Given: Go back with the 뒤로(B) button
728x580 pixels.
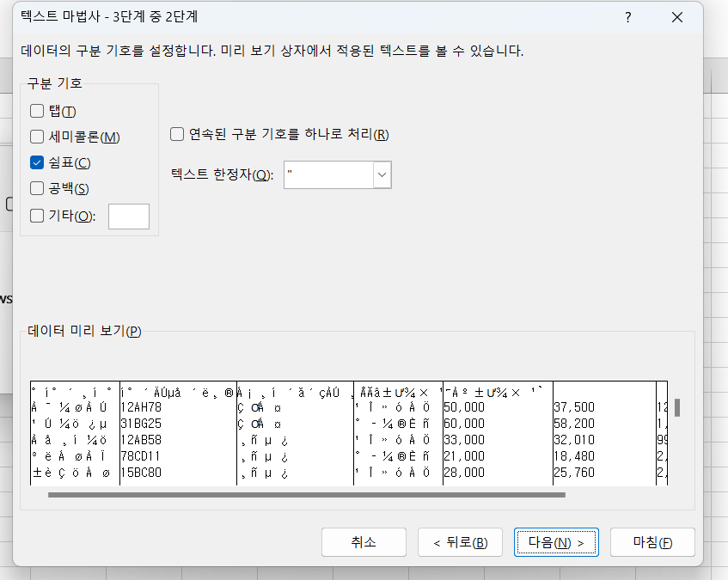Looking at the screenshot, I should coord(460,542).
